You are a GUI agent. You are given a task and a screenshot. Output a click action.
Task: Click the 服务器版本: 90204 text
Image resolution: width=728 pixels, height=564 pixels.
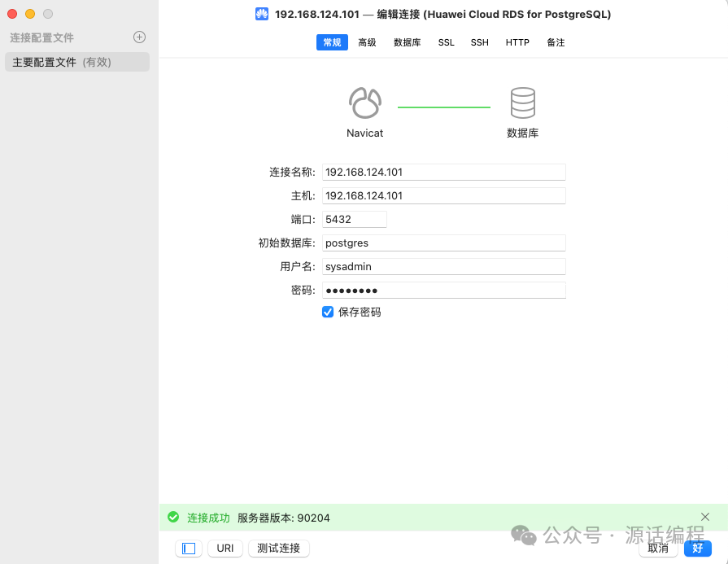[x=284, y=518]
